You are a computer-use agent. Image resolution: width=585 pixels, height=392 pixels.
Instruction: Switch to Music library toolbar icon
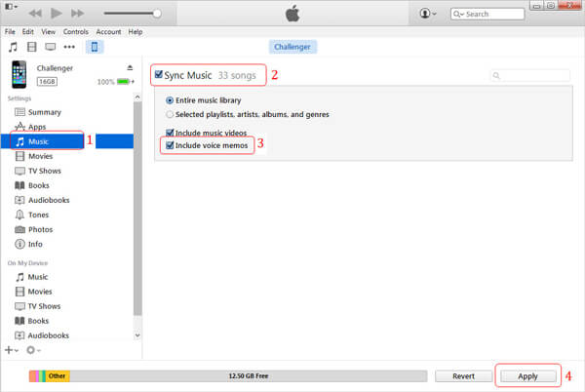[13, 47]
